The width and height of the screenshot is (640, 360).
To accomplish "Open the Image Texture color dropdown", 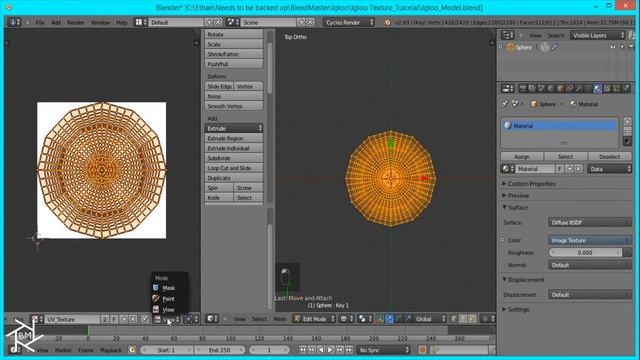I will [x=589, y=240].
